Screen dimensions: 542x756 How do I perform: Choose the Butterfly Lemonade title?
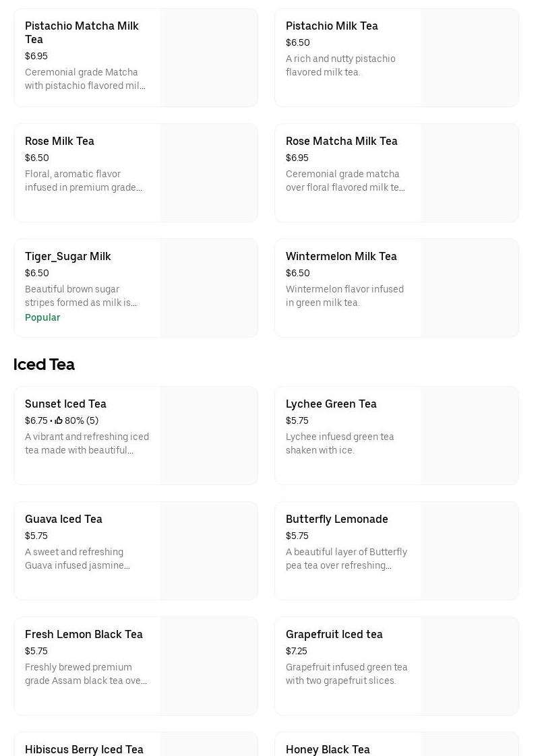(x=336, y=519)
